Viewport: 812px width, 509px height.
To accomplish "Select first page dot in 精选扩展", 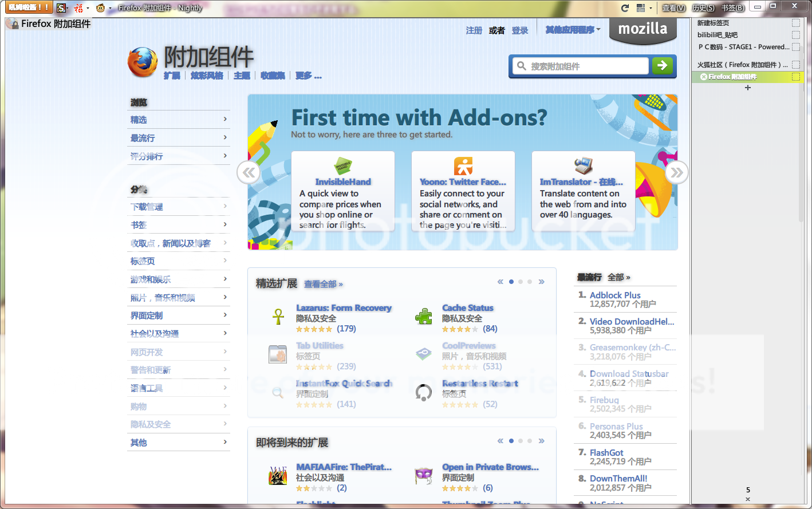I will [x=511, y=282].
